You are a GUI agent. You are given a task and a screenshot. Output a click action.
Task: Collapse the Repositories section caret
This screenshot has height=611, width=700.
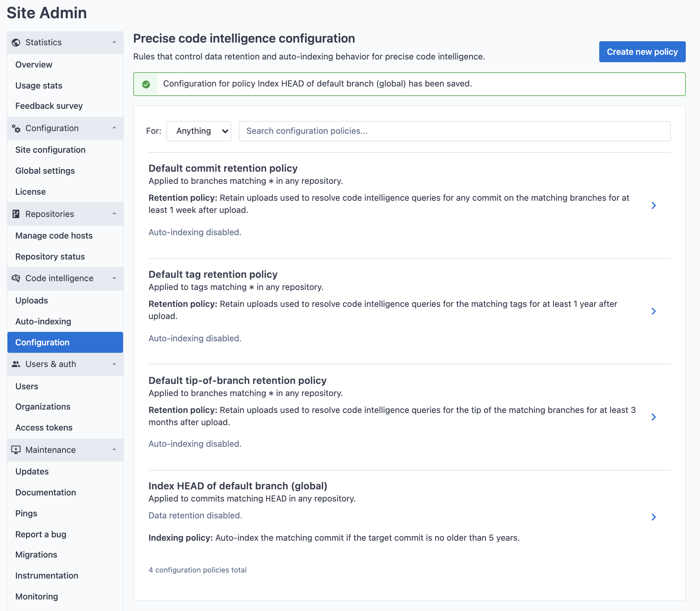[114, 214]
